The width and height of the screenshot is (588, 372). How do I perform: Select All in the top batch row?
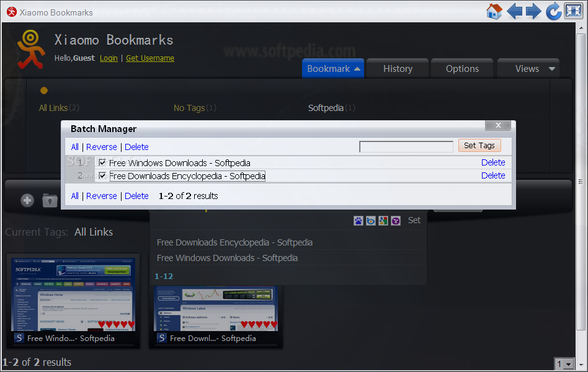click(x=75, y=147)
